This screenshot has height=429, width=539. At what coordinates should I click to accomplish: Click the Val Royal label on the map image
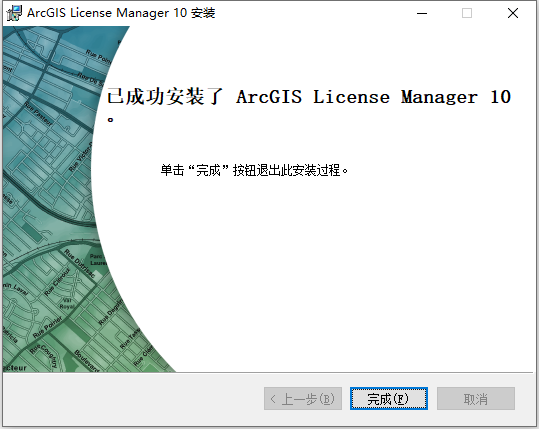(67, 303)
